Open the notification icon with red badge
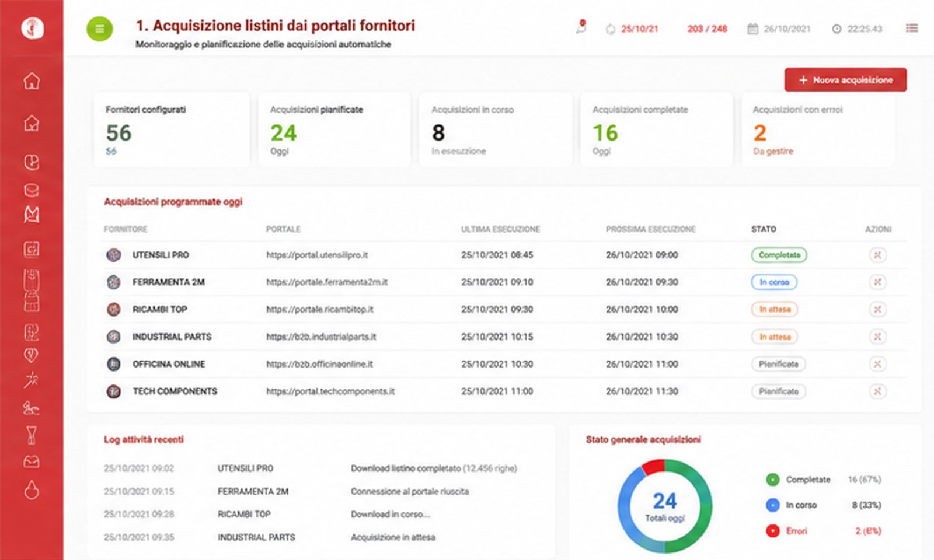Viewport: 934px width, 560px height. pos(581,27)
